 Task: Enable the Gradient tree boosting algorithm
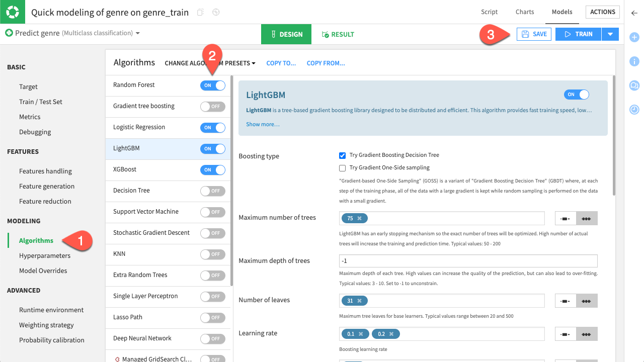pos(212,107)
